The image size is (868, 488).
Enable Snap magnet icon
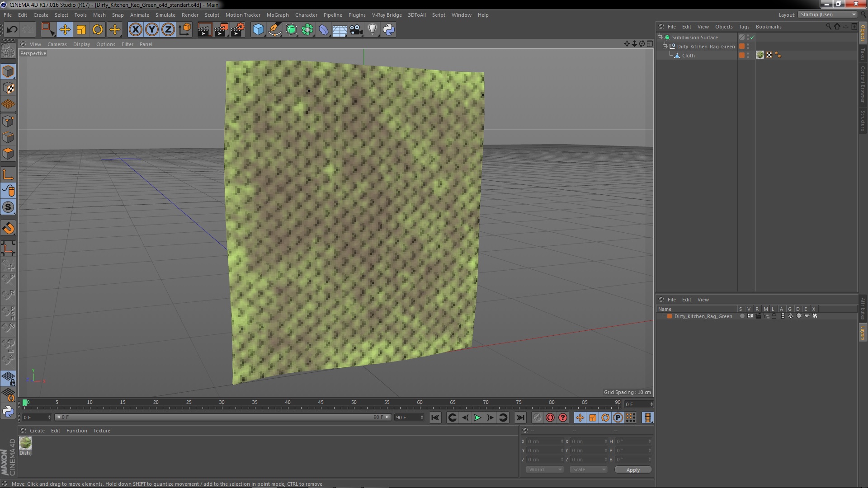coord(8,229)
